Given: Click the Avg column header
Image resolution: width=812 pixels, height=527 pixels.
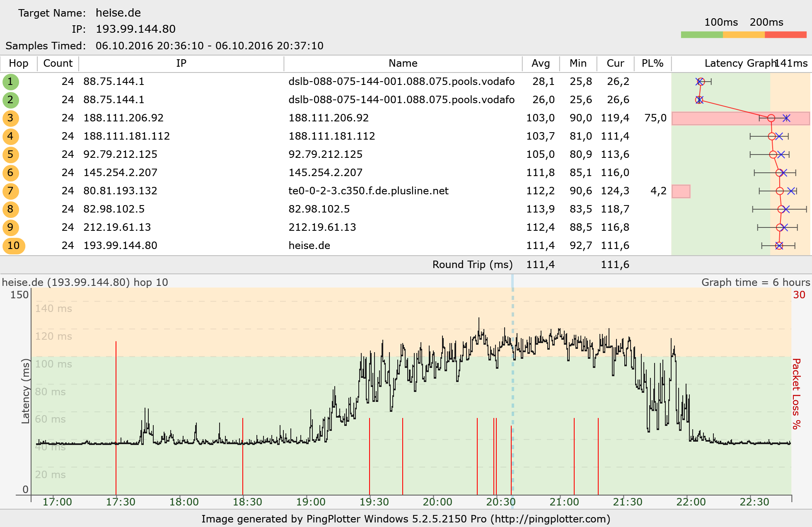Looking at the screenshot, I should 541,63.
